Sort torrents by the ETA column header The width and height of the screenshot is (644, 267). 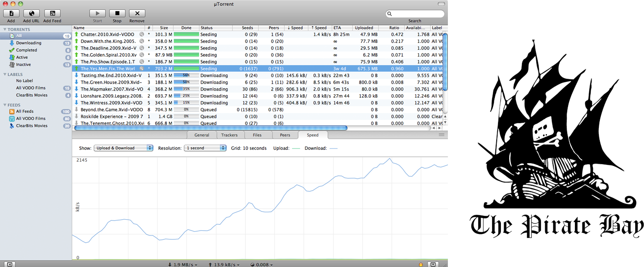(x=342, y=28)
